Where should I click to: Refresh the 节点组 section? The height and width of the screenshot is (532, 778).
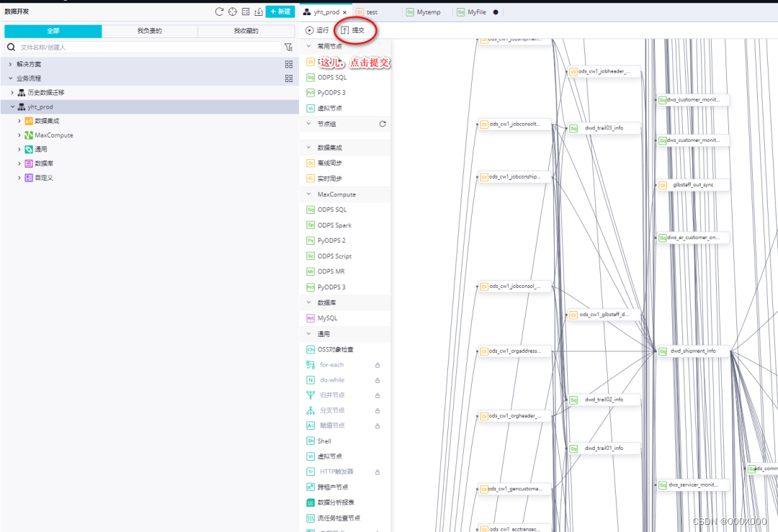click(x=383, y=124)
